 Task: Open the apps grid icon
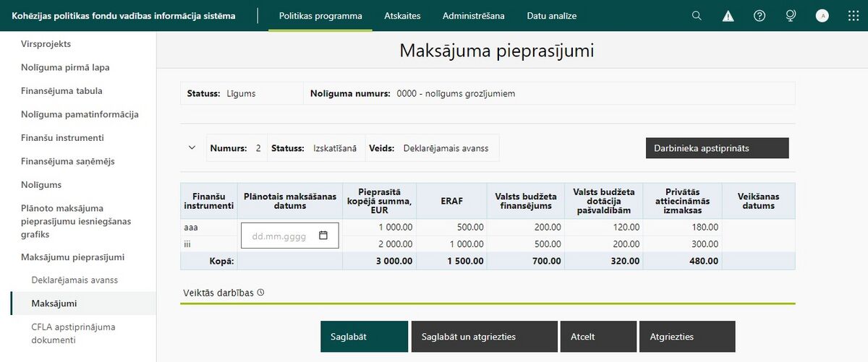click(x=852, y=15)
